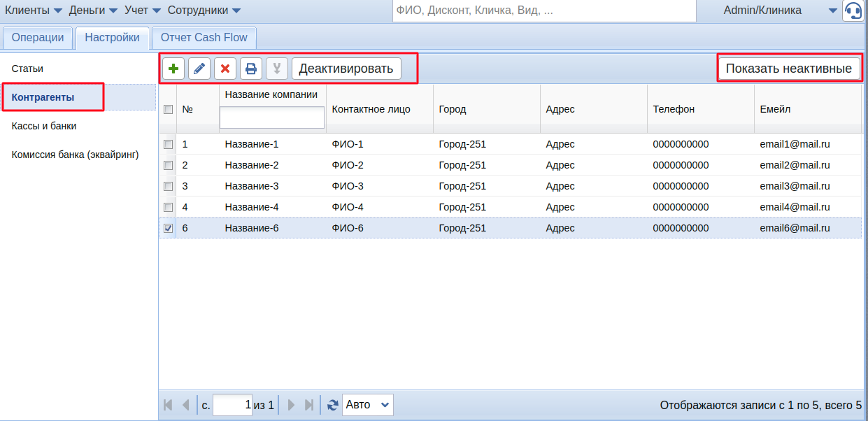Uncheck the checkbox for row Название-6

(168, 228)
